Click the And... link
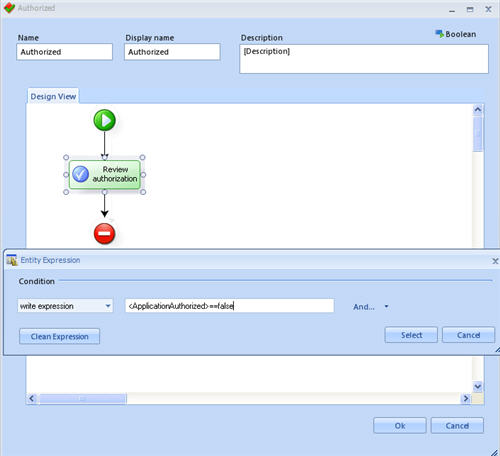Screen dimensions: 500x456 (364, 307)
